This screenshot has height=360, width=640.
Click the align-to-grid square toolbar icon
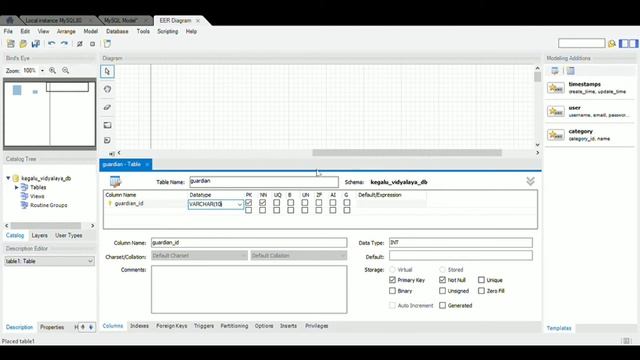point(93,44)
